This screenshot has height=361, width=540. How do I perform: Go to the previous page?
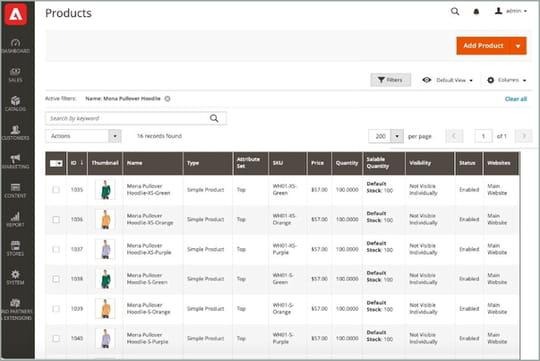tap(454, 136)
